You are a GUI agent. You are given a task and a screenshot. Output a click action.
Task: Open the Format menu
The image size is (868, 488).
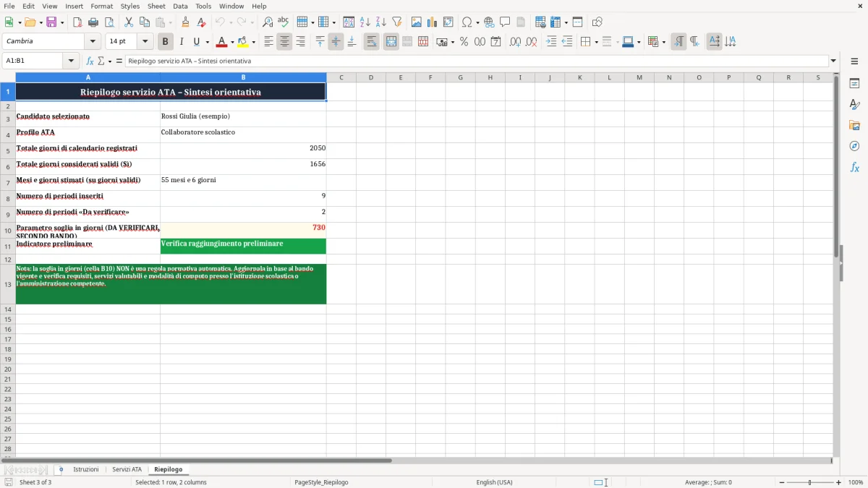[102, 6]
